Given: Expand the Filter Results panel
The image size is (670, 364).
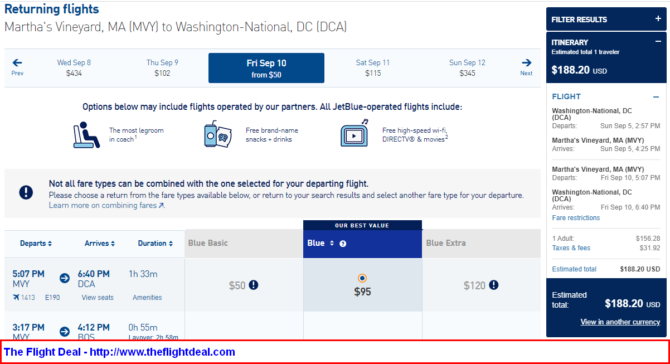Looking at the screenshot, I should click(x=658, y=19).
